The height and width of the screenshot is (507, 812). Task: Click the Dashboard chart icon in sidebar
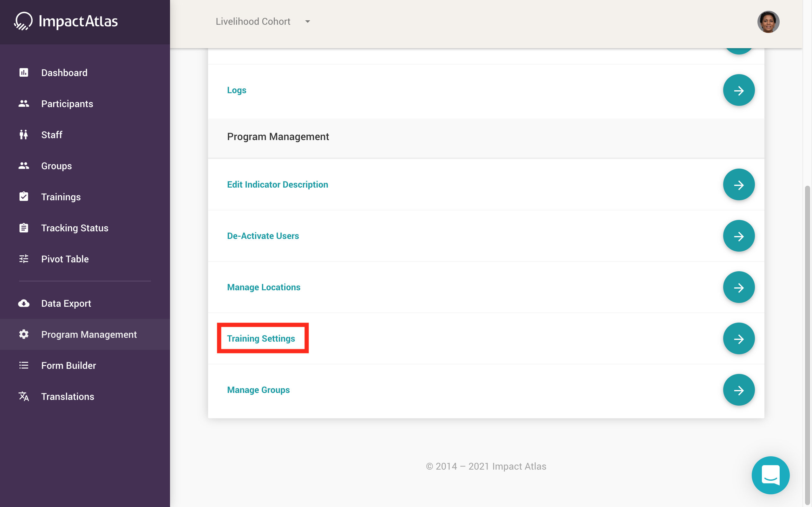point(23,73)
